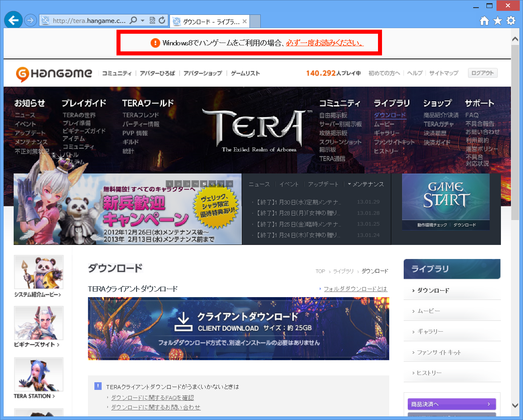Click the scrollbar down arrow
This screenshot has height=420, width=523.
(x=515, y=406)
